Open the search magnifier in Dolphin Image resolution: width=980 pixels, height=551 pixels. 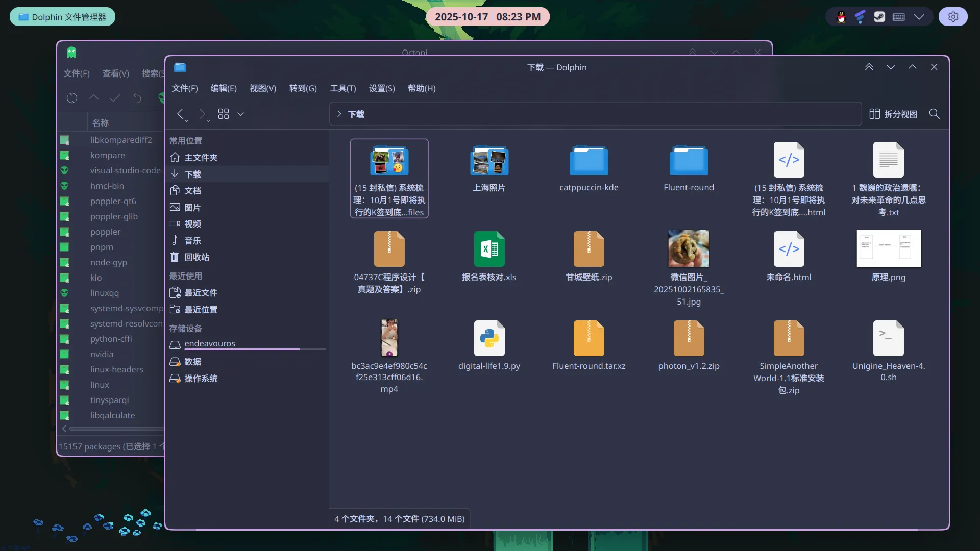tap(934, 114)
